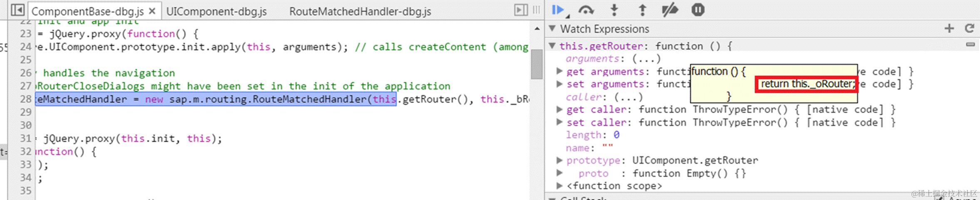The height and width of the screenshot is (200, 980).
Task: Click the line number 35 gutter
Action: pyautogui.click(x=26, y=190)
